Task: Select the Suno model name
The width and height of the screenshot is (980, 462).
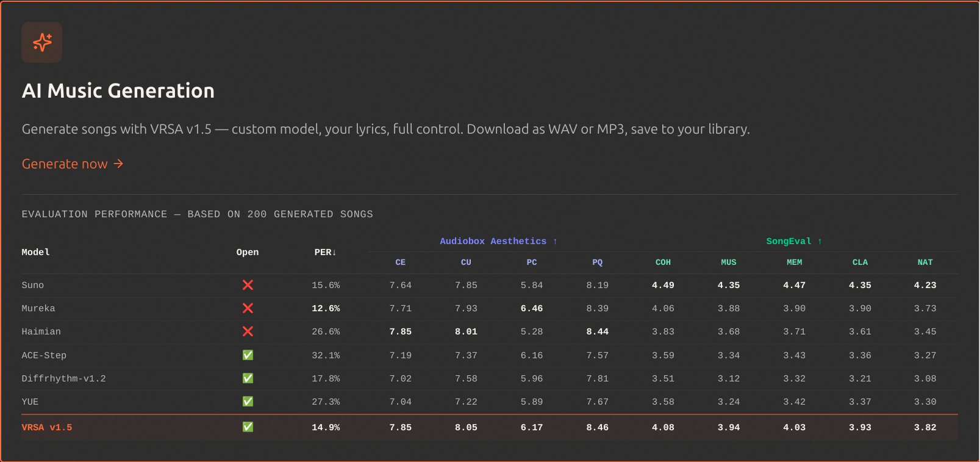Action: [x=33, y=285]
